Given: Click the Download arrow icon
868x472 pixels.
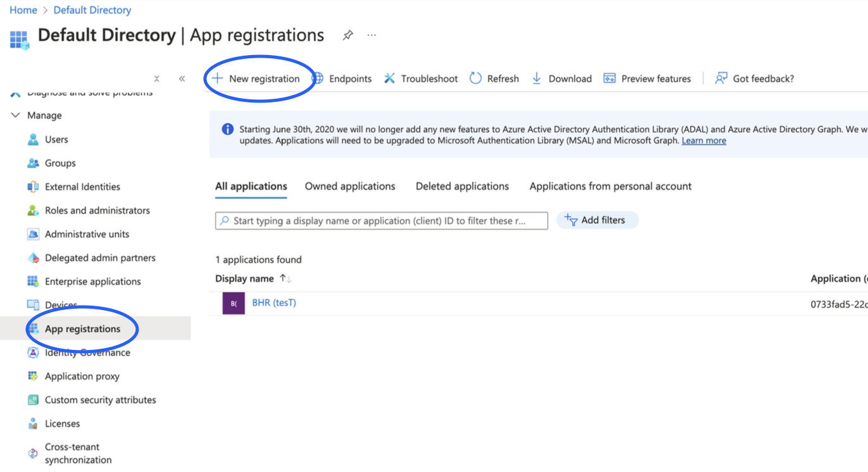Looking at the screenshot, I should point(536,78).
